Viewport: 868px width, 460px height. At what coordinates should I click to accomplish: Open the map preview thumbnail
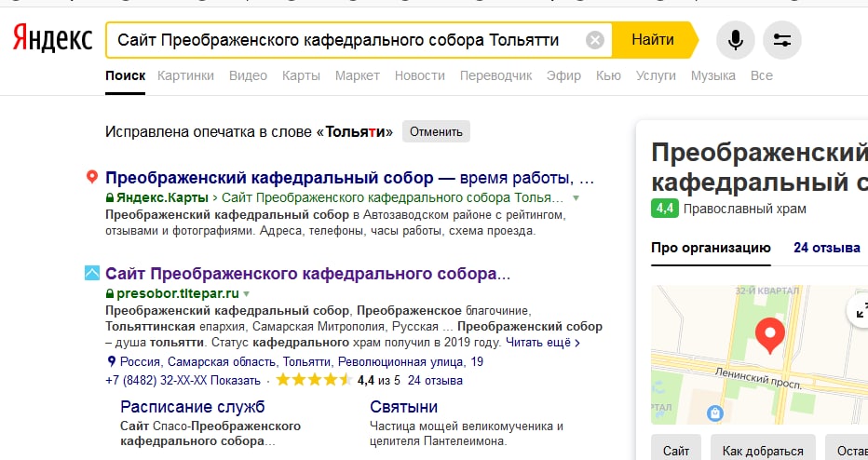tap(760, 354)
